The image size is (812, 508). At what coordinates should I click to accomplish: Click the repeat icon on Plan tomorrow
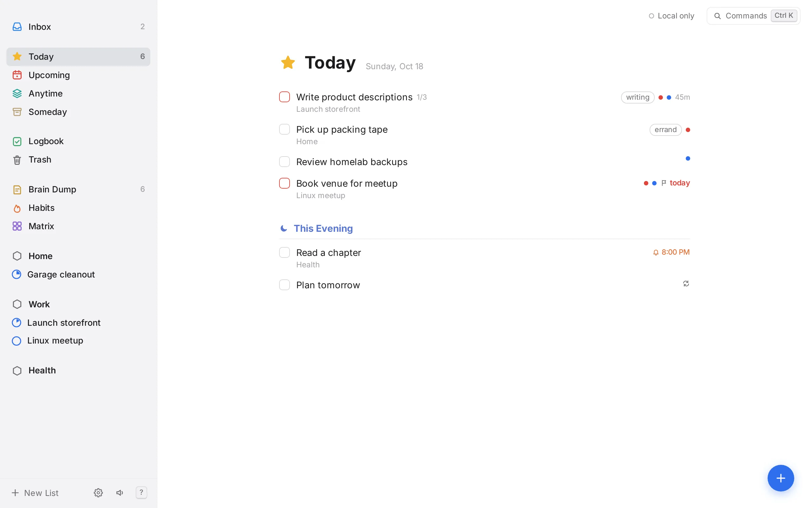[686, 284]
